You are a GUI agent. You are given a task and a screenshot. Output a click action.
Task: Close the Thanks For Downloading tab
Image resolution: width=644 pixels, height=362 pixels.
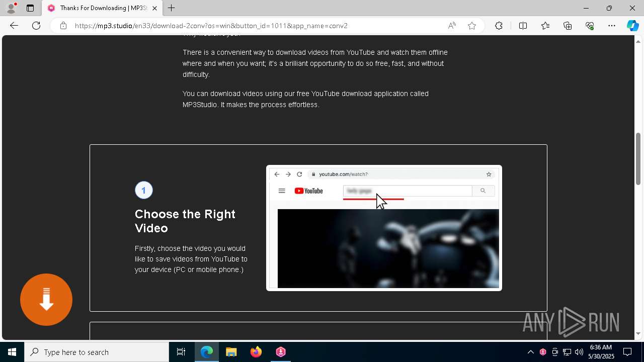pos(154,8)
